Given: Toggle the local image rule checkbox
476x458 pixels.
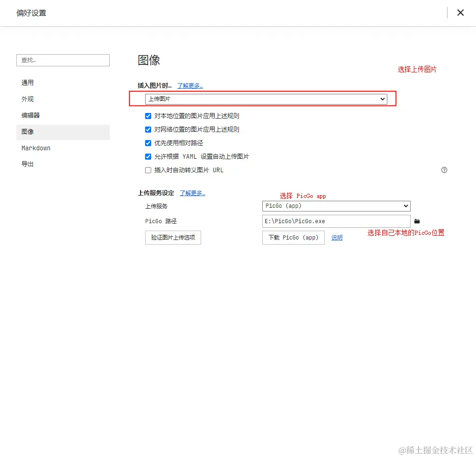Looking at the screenshot, I should (x=148, y=116).
